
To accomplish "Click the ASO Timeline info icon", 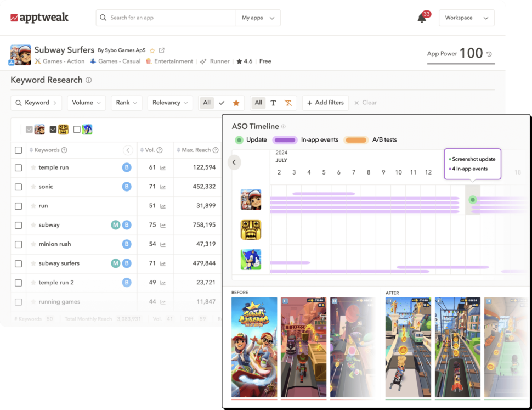I will [x=284, y=127].
